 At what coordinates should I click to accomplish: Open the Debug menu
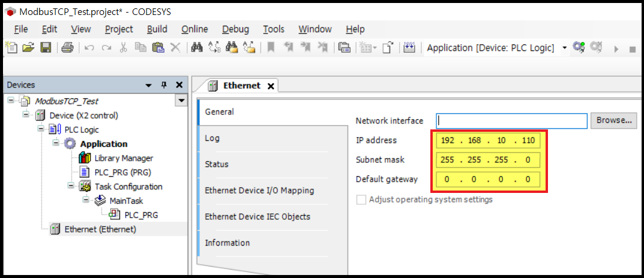235,29
